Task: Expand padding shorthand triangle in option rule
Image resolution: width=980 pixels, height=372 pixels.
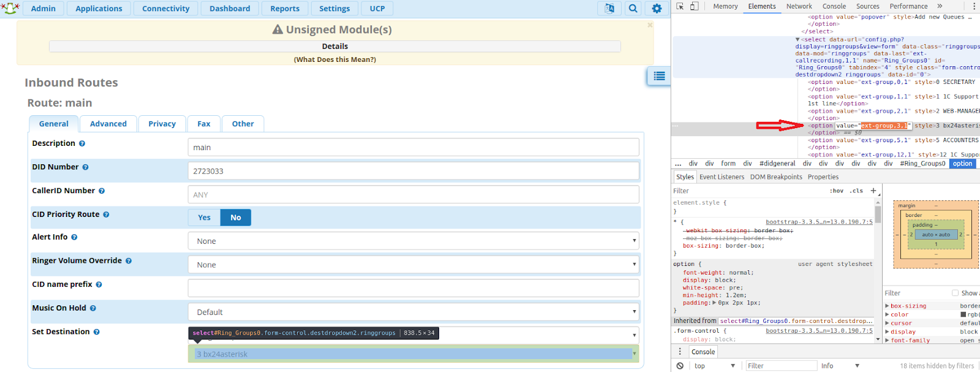Action: point(714,303)
